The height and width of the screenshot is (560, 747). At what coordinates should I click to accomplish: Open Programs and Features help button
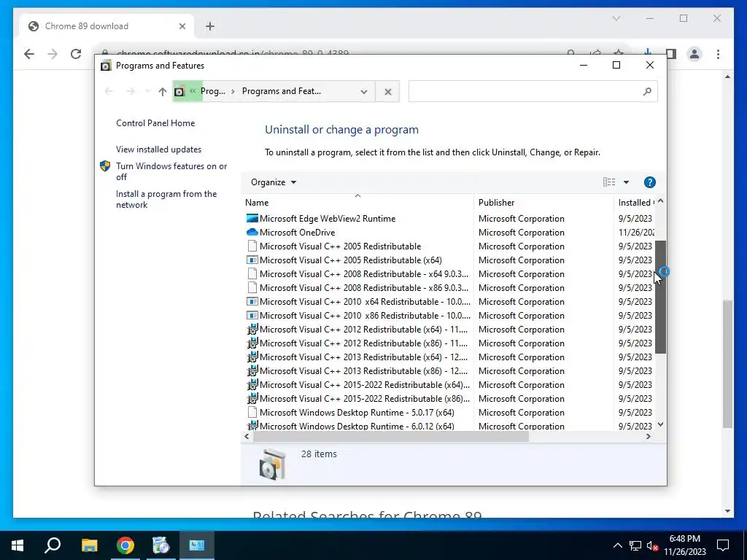click(x=649, y=182)
